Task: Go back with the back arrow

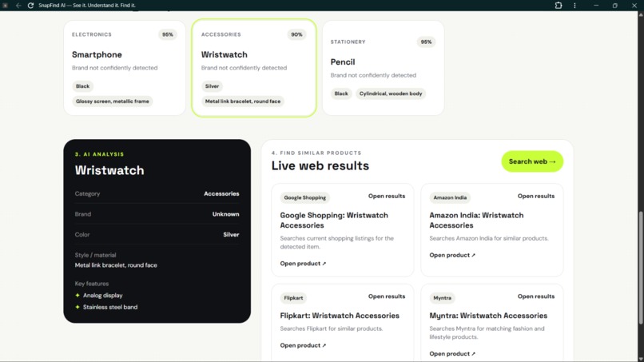Action: (x=18, y=6)
